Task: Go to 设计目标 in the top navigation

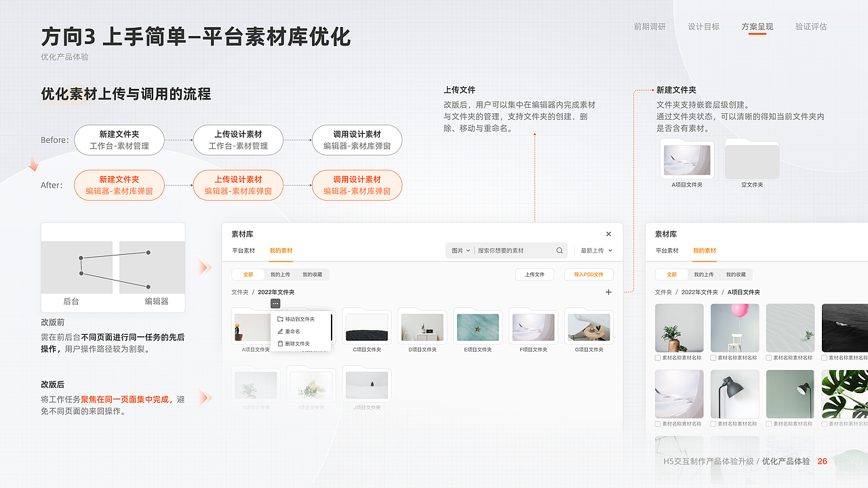Action: tap(704, 27)
